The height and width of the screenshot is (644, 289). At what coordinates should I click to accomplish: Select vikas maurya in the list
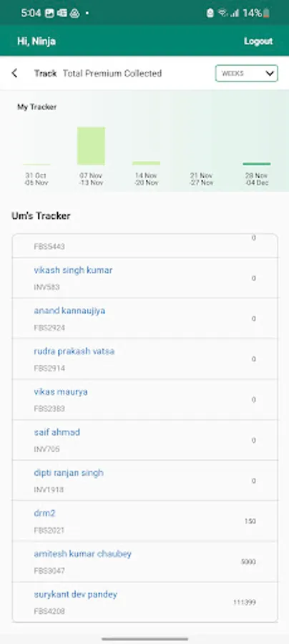coord(145,399)
